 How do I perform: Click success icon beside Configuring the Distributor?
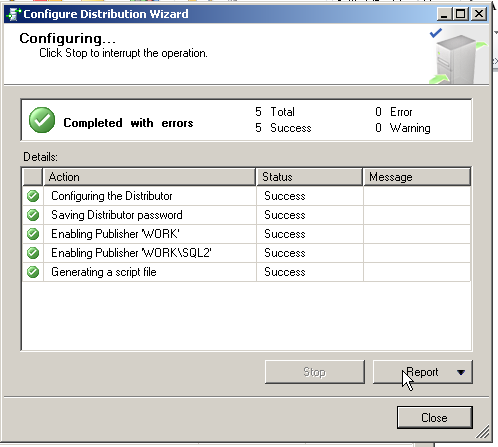[33, 196]
